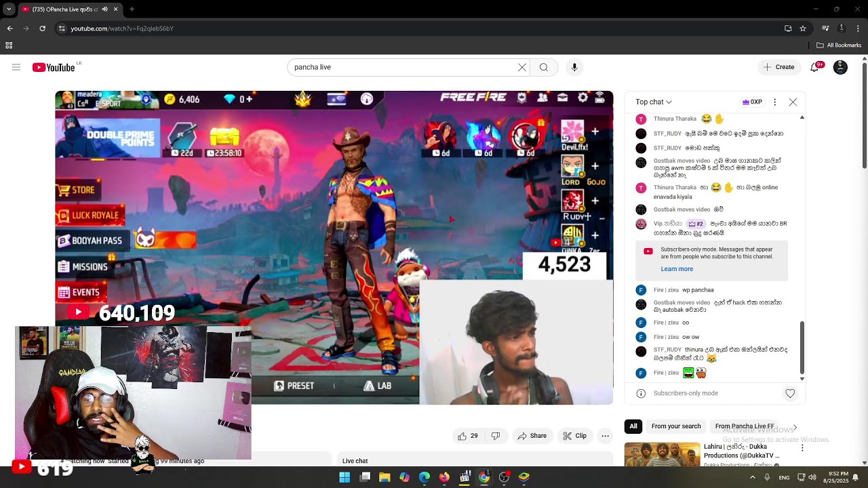Viewport: 868px width, 488px height.
Task: Go back in browser history
Action: [9, 28]
